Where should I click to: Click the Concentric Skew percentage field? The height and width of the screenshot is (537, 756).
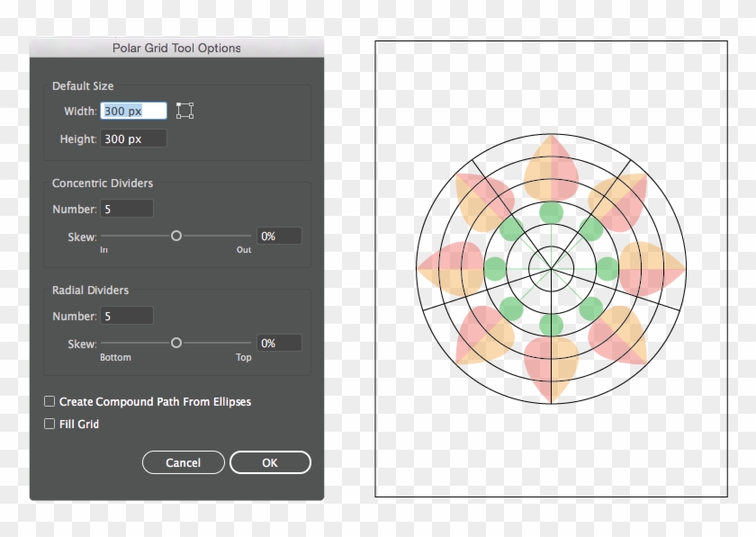(278, 236)
